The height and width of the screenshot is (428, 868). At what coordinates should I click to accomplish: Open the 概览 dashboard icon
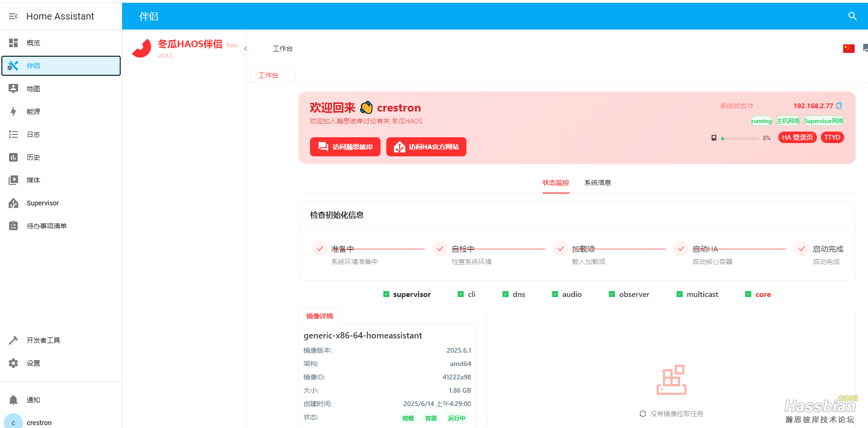pos(13,43)
